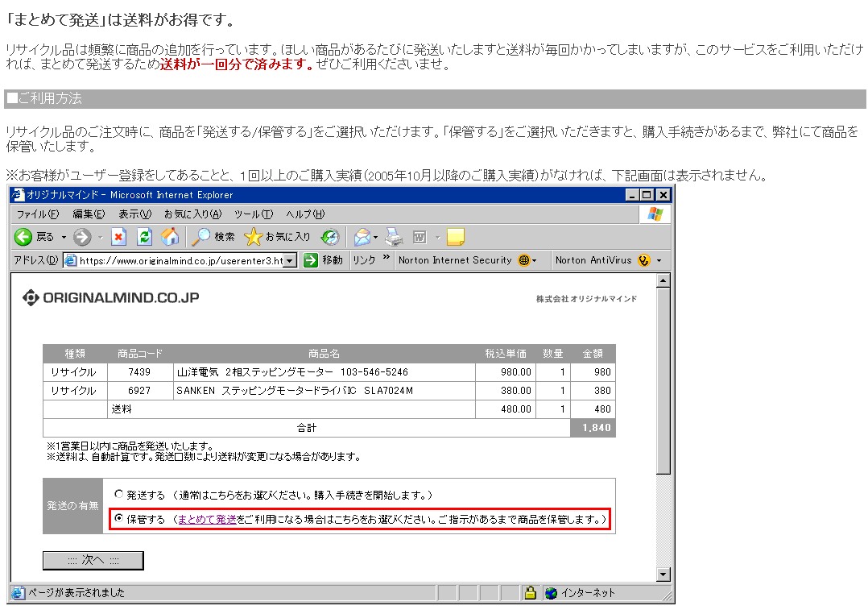Open the 表示(V) menu
The image size is (868, 614).
(x=134, y=214)
